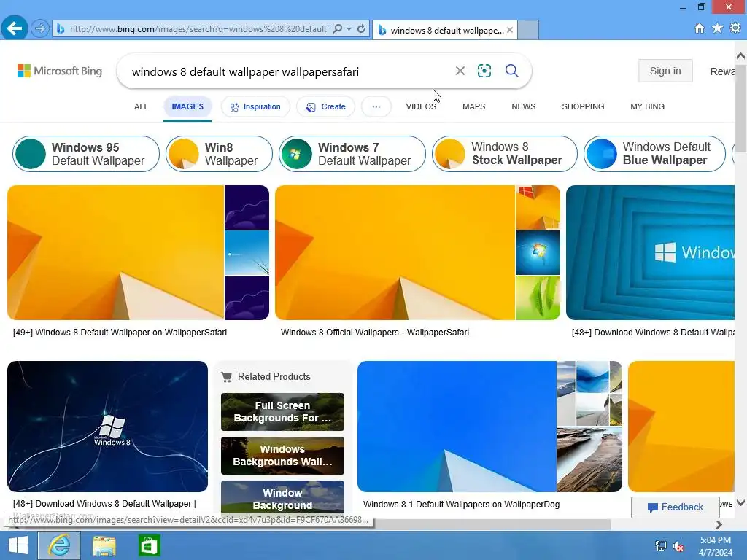Click the horizontal scrollbar right arrow
The width and height of the screenshot is (747, 560).
(719, 524)
